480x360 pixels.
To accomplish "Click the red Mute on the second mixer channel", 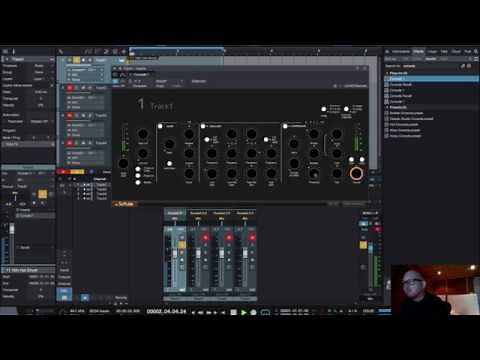I will tap(205, 238).
